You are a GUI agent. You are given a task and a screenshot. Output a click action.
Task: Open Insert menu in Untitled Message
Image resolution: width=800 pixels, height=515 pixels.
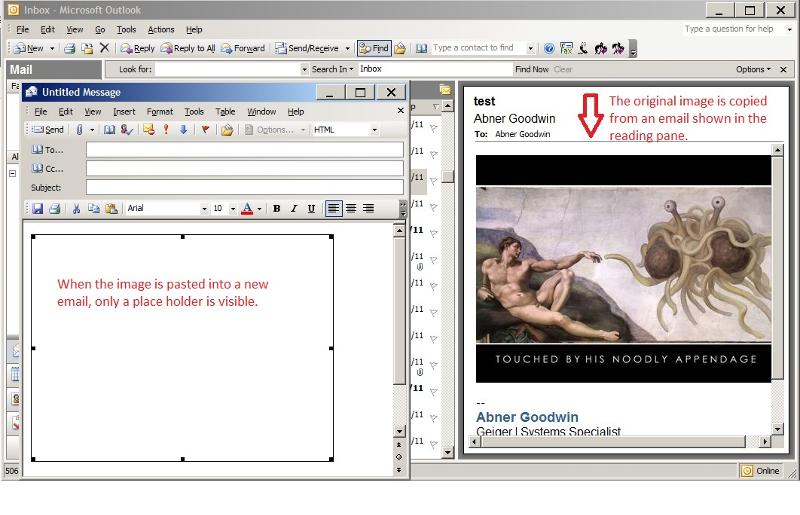pos(124,112)
